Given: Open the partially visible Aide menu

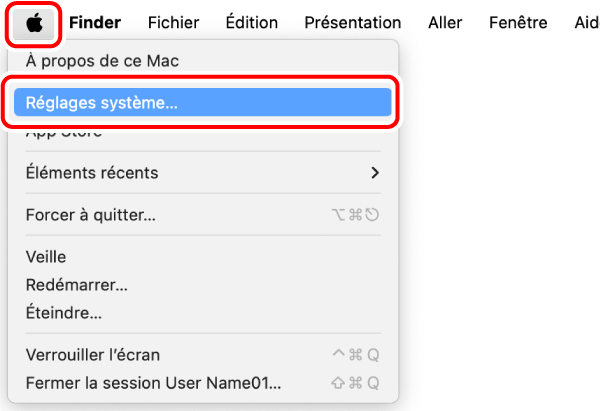Looking at the screenshot, I should (587, 23).
